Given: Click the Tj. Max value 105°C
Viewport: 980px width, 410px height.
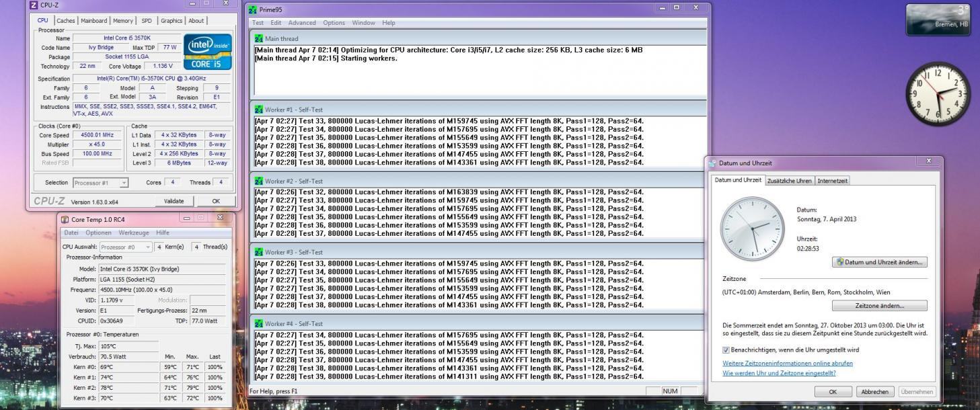Looking at the screenshot, I should pyautogui.click(x=128, y=346).
